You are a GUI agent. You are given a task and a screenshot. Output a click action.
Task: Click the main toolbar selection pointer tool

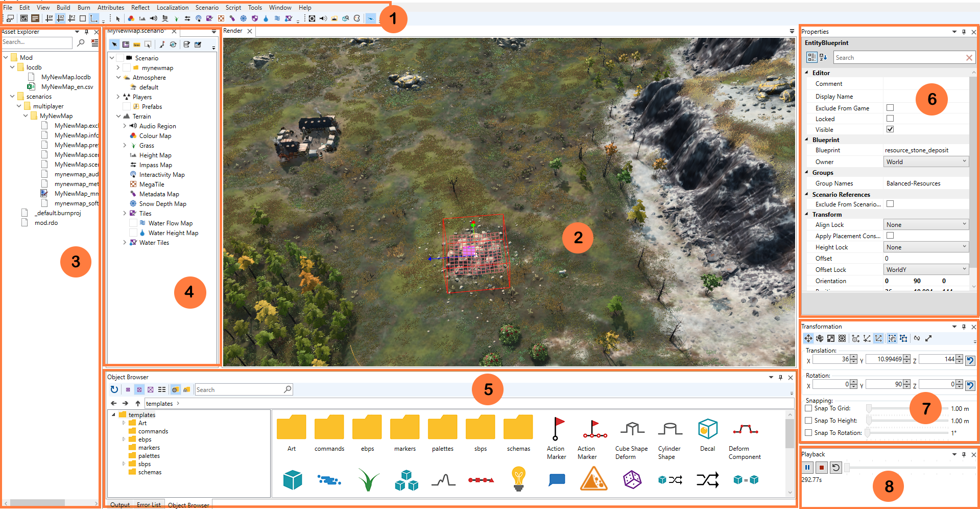tap(118, 18)
